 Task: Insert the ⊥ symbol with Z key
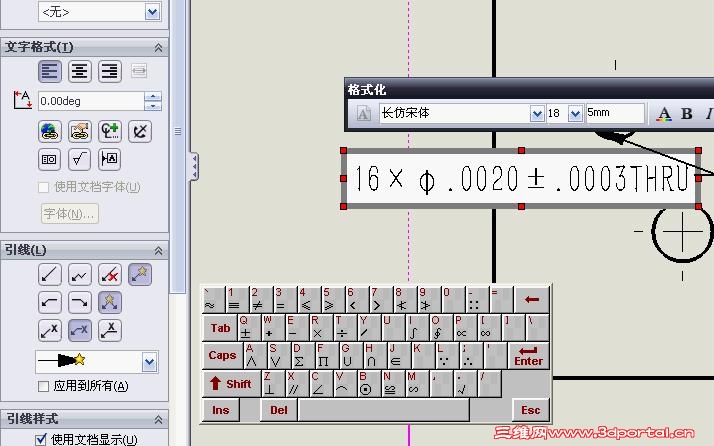tap(272, 383)
